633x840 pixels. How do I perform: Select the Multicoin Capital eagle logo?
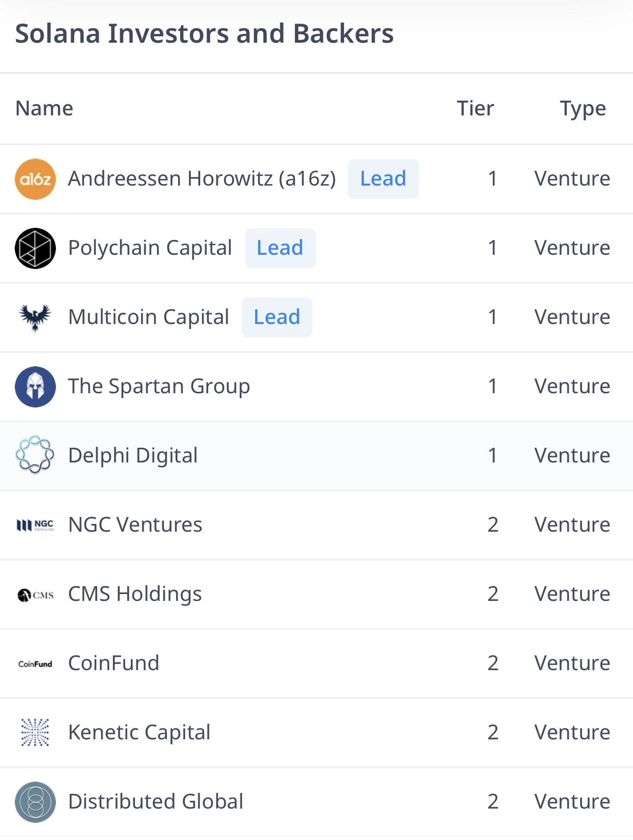pyautogui.click(x=35, y=318)
